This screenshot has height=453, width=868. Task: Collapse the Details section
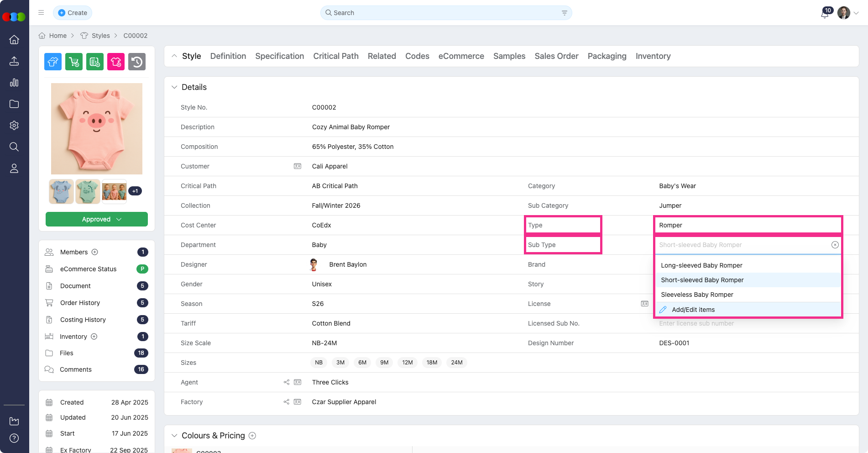coord(174,87)
